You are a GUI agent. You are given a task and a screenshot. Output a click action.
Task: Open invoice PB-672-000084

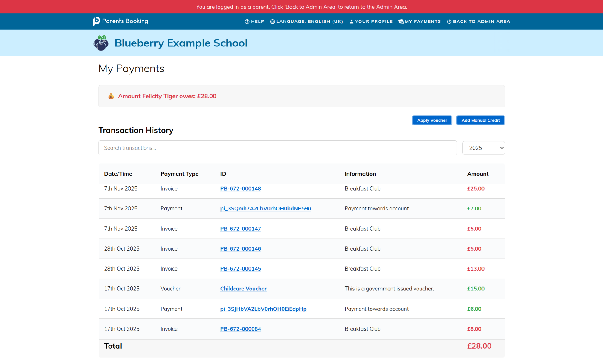coord(240,329)
